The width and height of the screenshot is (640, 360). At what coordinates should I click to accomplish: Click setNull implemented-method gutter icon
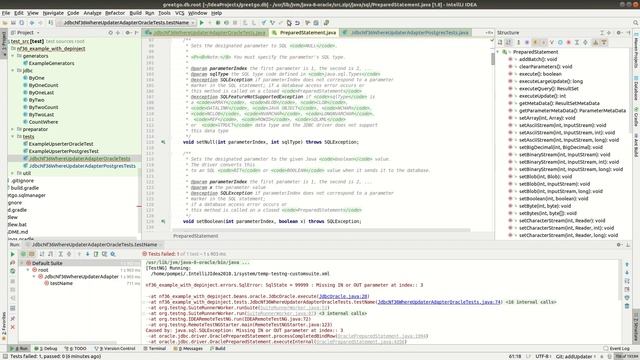click(163, 142)
